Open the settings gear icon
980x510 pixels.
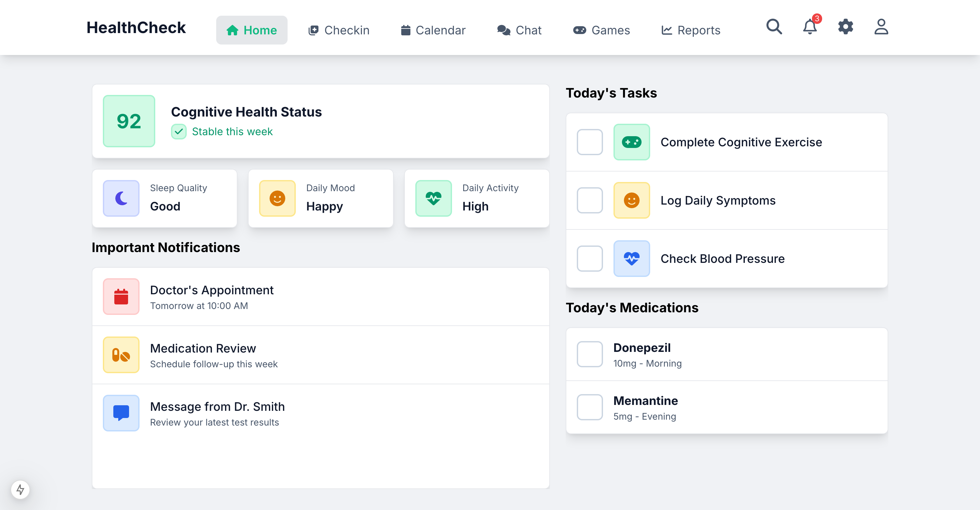pos(845,27)
